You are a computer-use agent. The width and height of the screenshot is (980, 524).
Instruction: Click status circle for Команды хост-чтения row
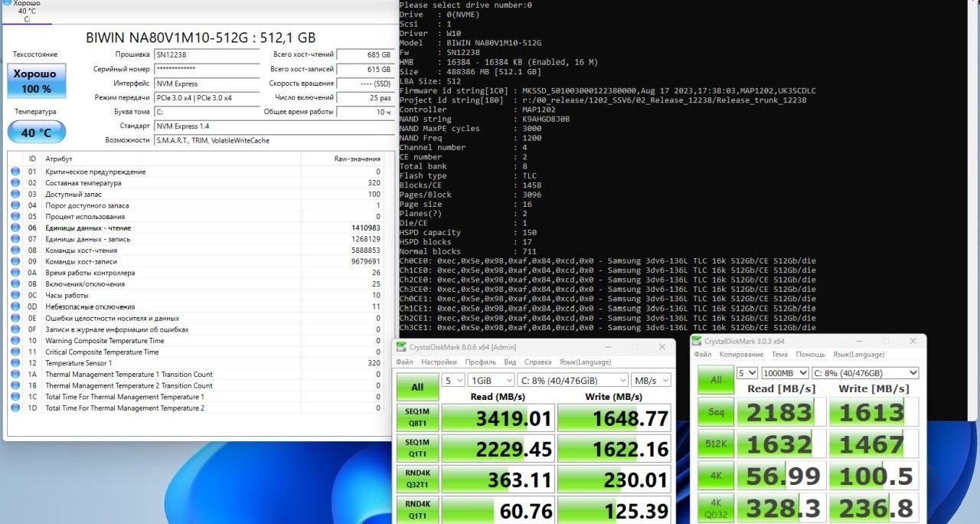15,251
